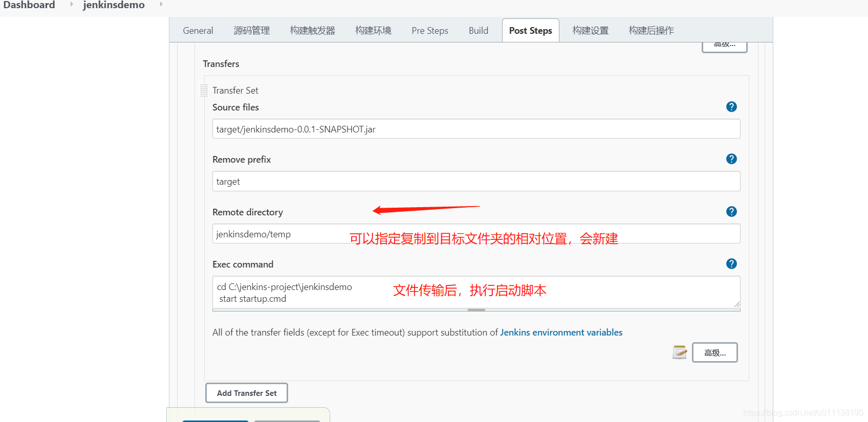Image resolution: width=868 pixels, height=422 pixels.
Task: Open the jenkinsdemo breadcrumb link
Action: 114,5
